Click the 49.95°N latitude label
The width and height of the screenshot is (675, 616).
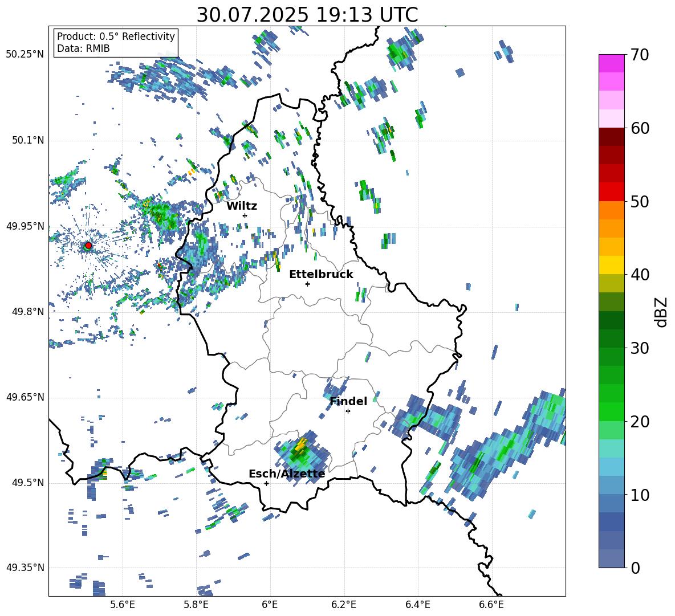[x=25, y=226]
